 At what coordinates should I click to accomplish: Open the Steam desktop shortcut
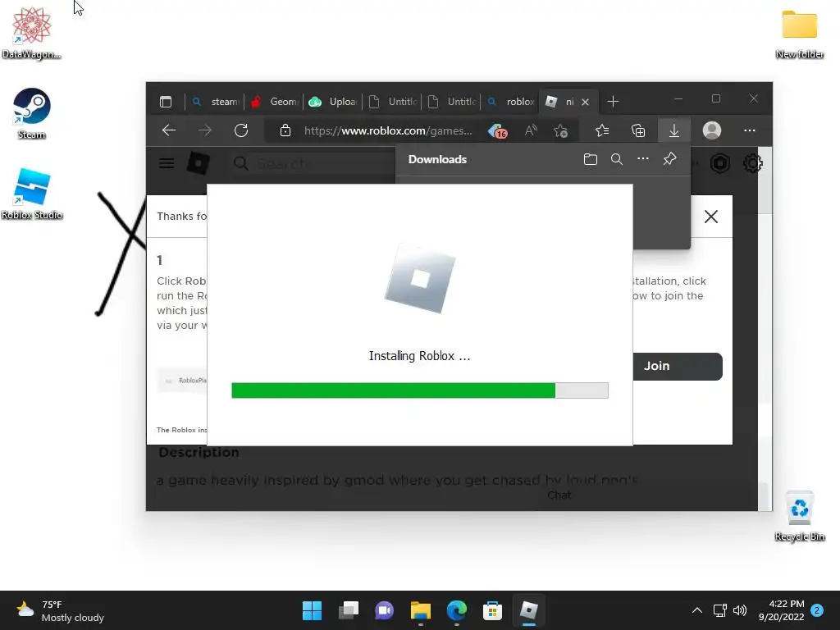32,113
